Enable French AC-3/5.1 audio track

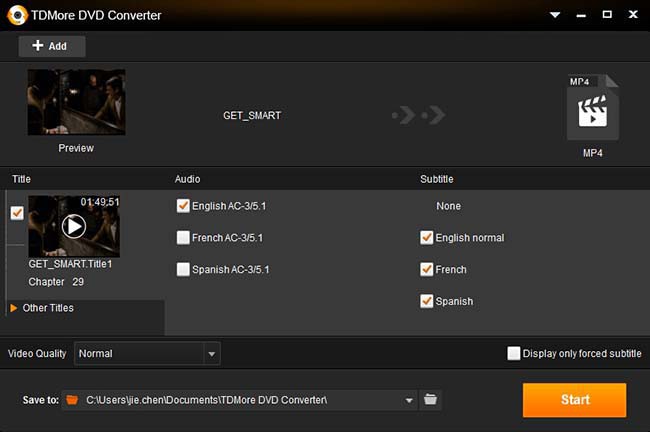(x=183, y=238)
